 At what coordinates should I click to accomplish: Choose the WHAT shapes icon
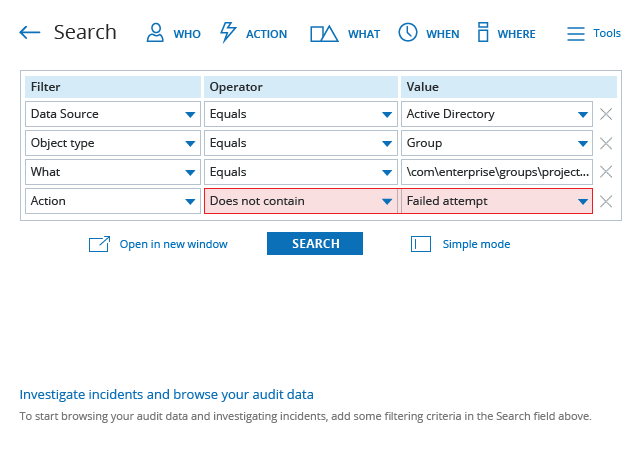324,33
